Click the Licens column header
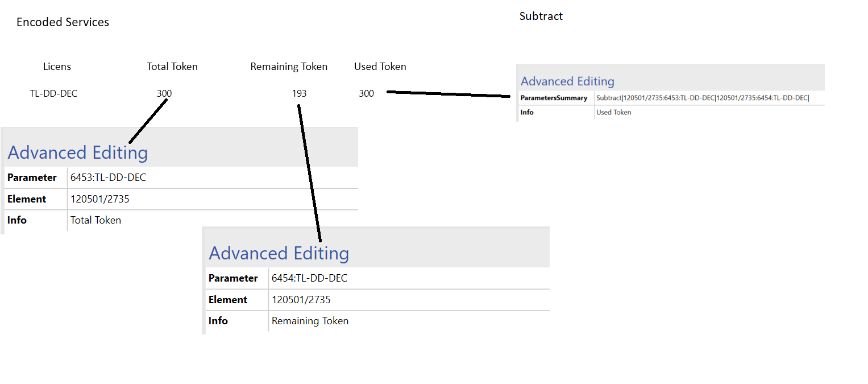The width and height of the screenshot is (868, 384). pyautogui.click(x=57, y=67)
